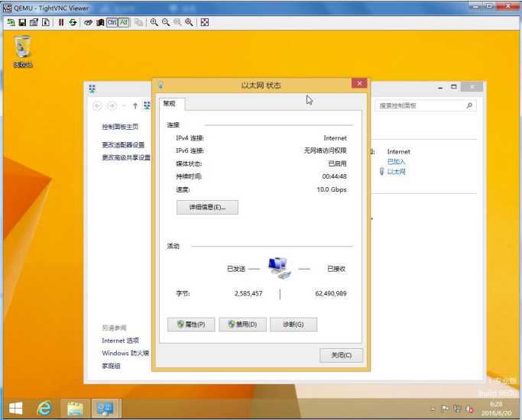Click the grayed Zoom 100% icon
The image size is (522, 420).
coord(177,22)
